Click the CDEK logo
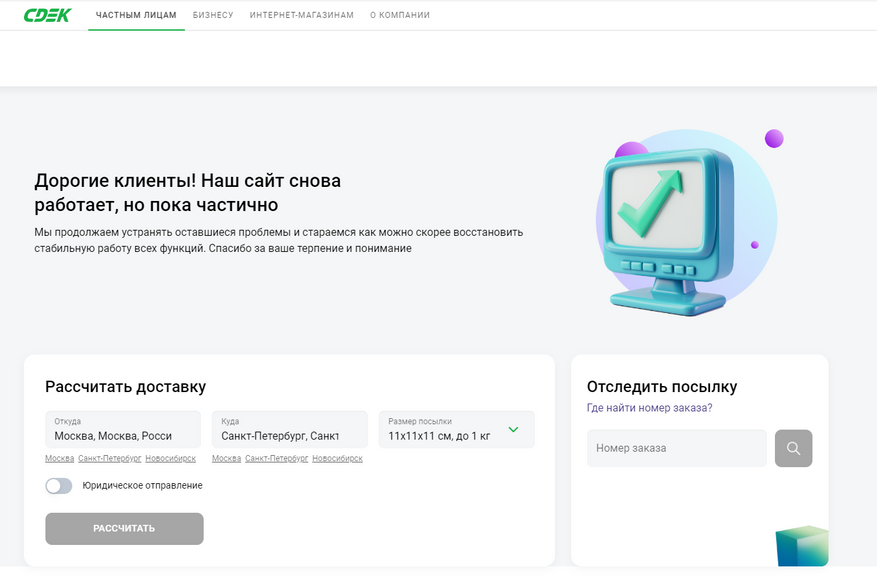Image resolution: width=877 pixels, height=583 pixels. click(48, 15)
